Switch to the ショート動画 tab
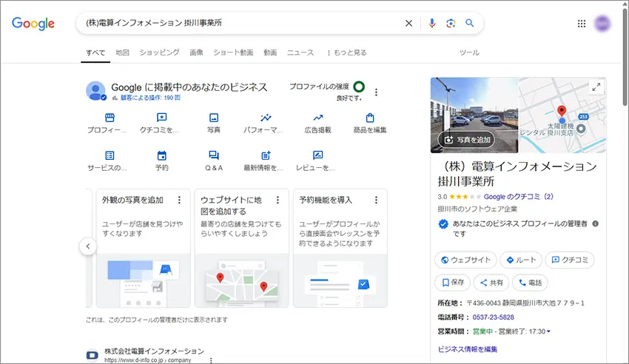The width and height of the screenshot is (629, 364). [233, 53]
